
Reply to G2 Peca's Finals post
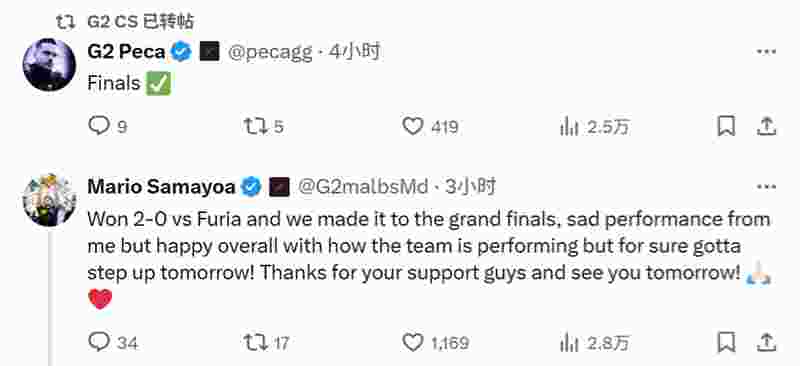pyautogui.click(x=107, y=126)
